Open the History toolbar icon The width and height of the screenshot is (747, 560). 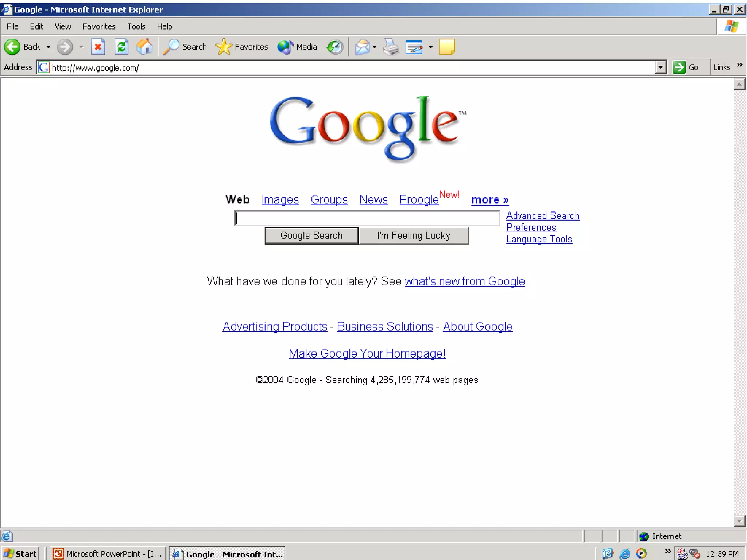point(335,47)
